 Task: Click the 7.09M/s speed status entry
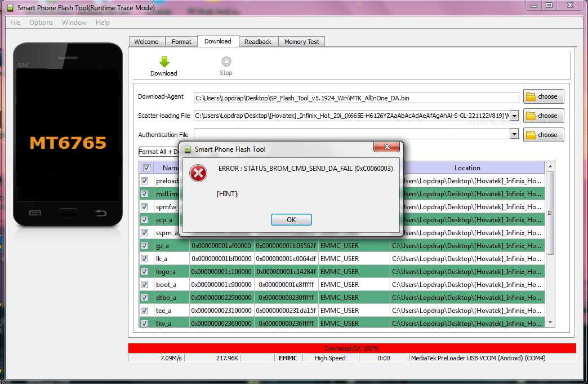click(171, 358)
